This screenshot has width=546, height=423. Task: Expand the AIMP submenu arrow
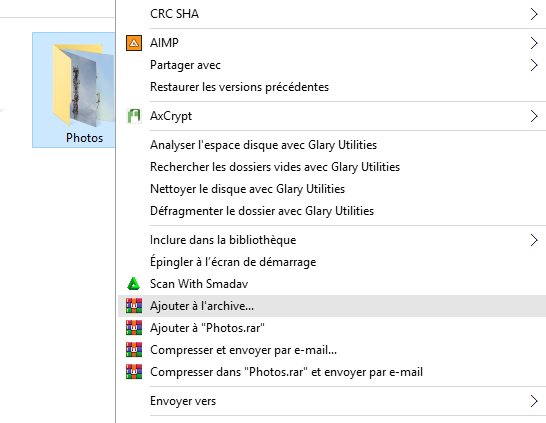pyautogui.click(x=534, y=43)
